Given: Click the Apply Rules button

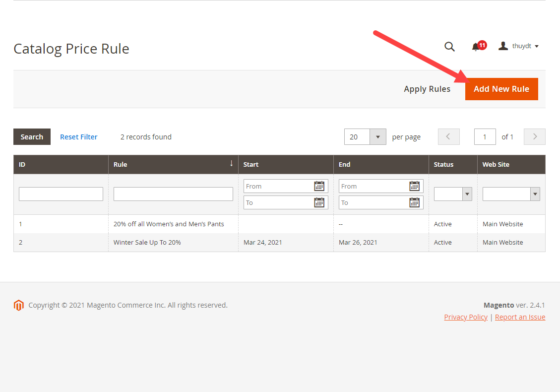Looking at the screenshot, I should [427, 89].
